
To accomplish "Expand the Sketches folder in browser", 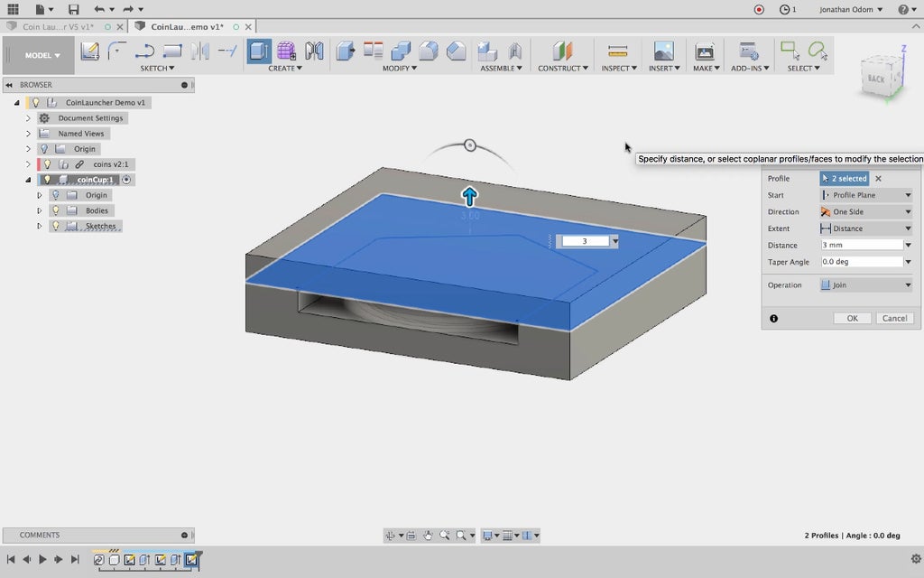I will click(39, 226).
